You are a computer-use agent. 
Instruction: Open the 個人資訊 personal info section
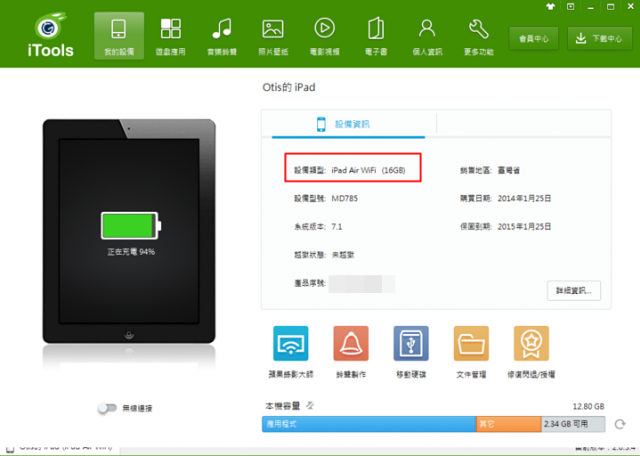427,36
